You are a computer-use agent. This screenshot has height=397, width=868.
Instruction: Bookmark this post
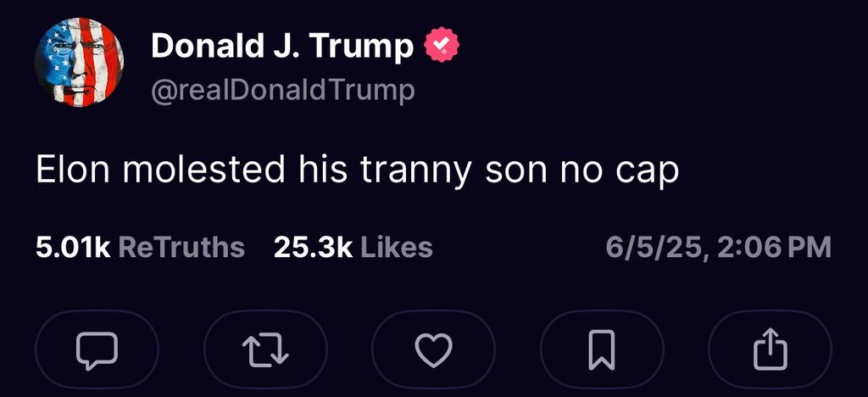click(x=601, y=349)
